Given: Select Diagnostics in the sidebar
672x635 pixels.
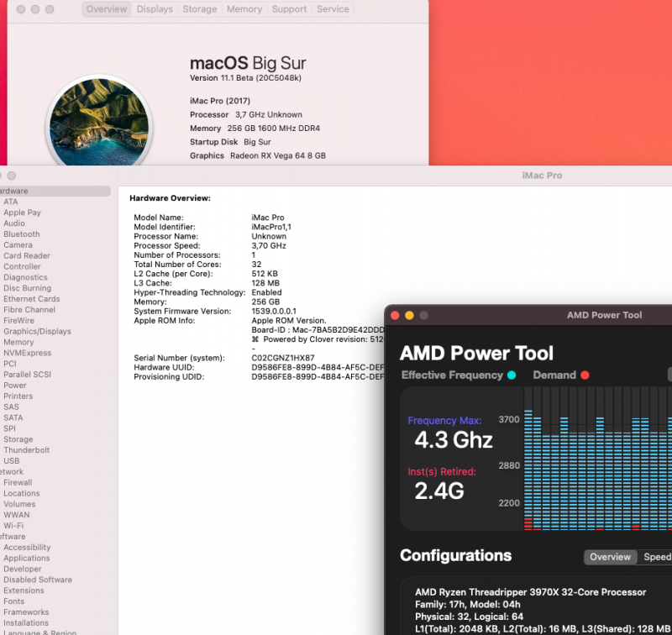Looking at the screenshot, I should click(26, 277).
